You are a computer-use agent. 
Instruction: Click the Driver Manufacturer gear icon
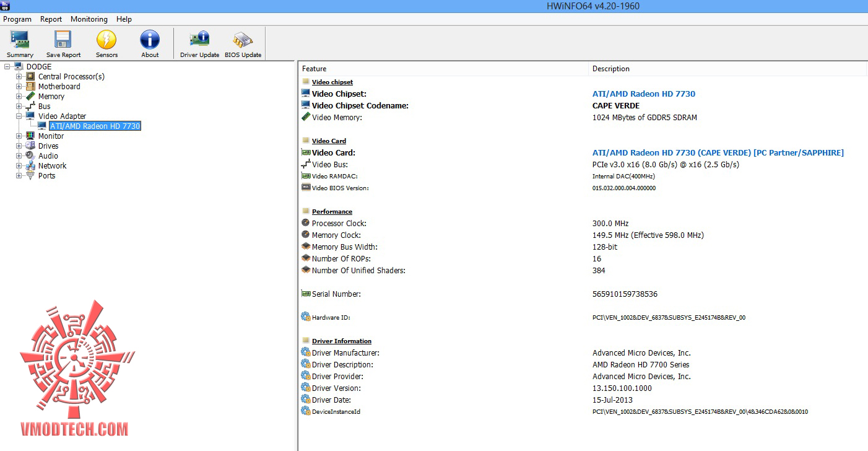[x=305, y=352]
